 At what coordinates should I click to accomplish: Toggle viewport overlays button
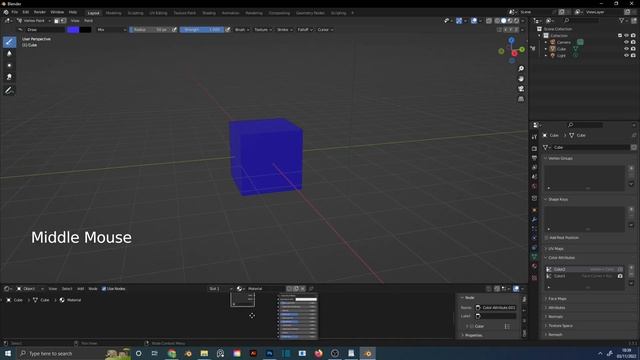(x=474, y=20)
